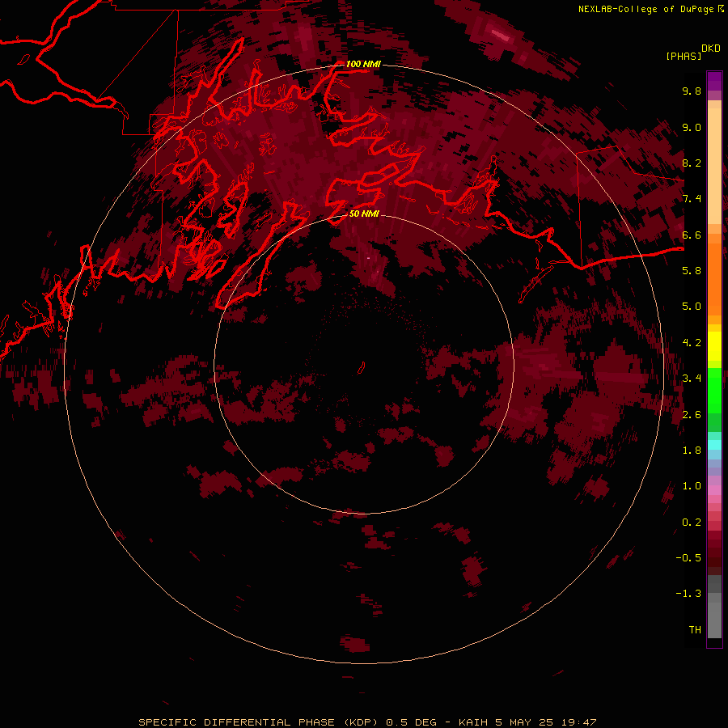The height and width of the screenshot is (728, 728).
Task: Click the 6.6 scale value
Action: pyautogui.click(x=692, y=235)
